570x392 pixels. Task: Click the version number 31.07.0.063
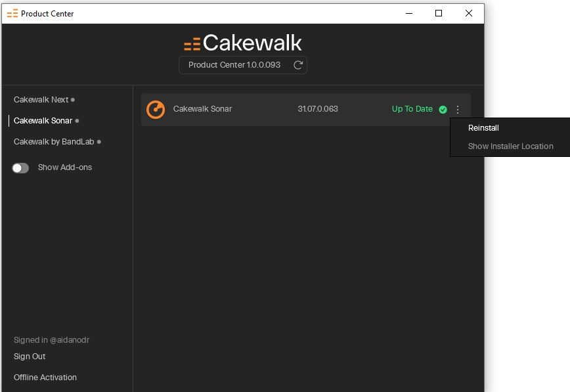click(x=318, y=109)
